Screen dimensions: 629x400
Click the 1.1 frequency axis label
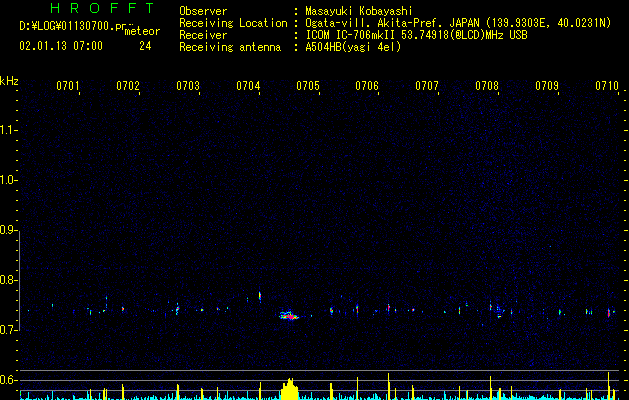(x=8, y=130)
